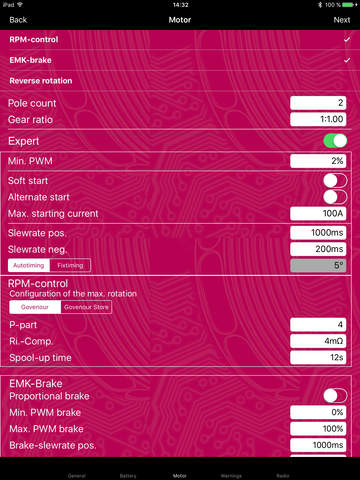360x480 pixels.
Task: Change the Max. starting current value
Action: 318,213
